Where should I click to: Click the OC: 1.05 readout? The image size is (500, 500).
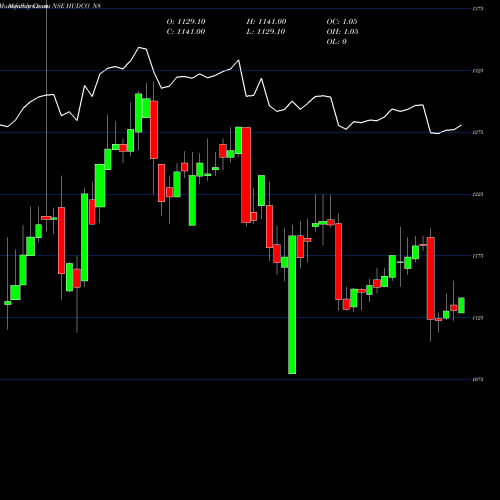(x=342, y=22)
